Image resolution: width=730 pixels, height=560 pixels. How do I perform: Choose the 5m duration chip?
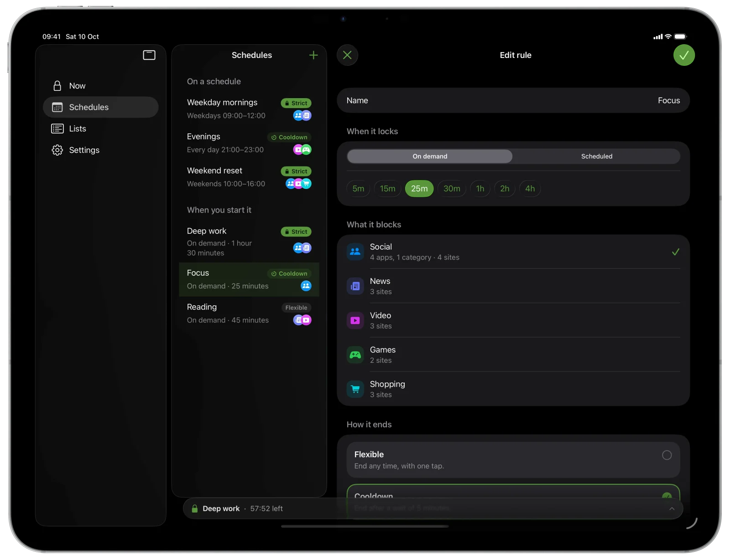pos(358,188)
